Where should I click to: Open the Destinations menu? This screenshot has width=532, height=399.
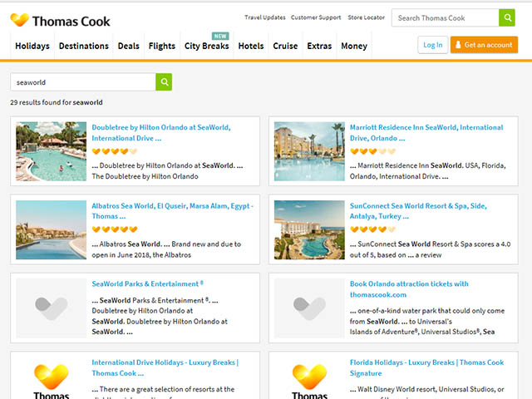tap(84, 46)
